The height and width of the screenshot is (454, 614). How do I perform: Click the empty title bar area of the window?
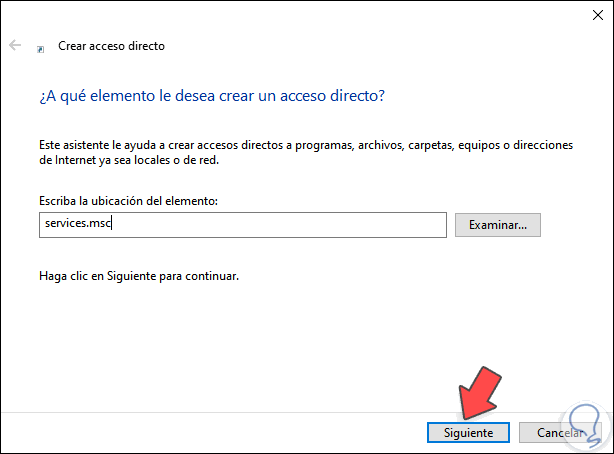tap(300, 15)
